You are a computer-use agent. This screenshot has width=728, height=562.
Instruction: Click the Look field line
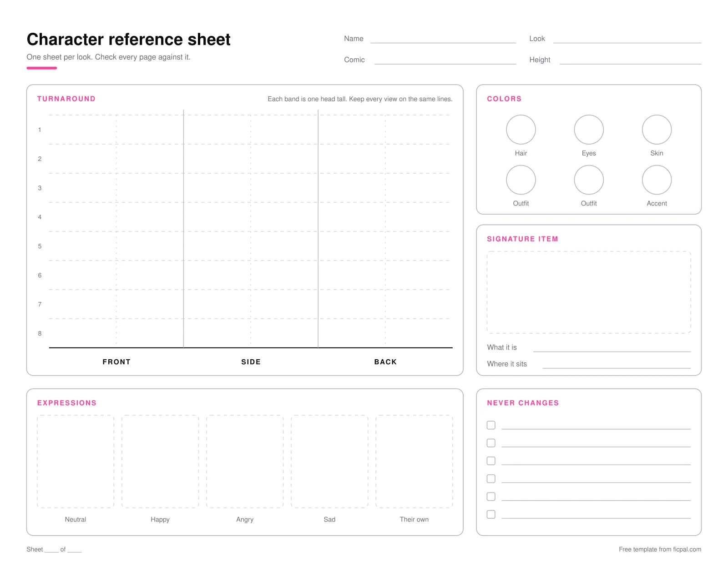[627, 42]
